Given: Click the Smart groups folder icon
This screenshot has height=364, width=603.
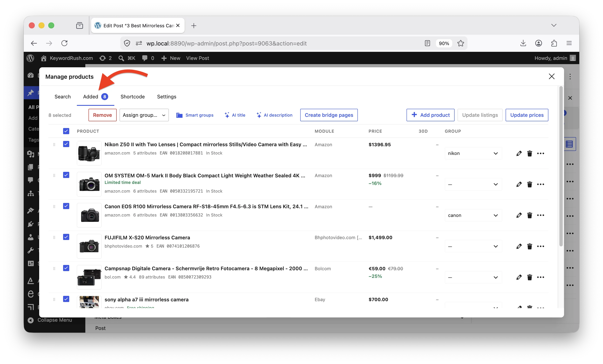Looking at the screenshot, I should point(179,115).
